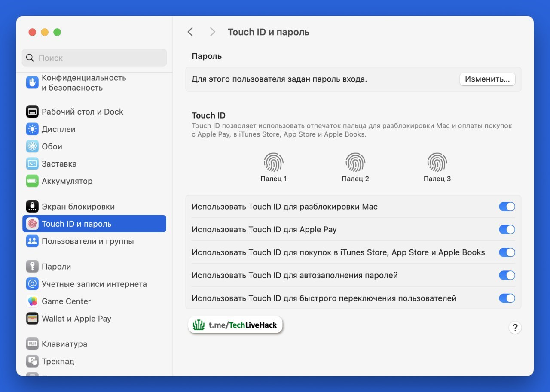Screen dimensions: 550x392
Task: Open Wallet и Apple Pay settings
Action: coord(94,319)
